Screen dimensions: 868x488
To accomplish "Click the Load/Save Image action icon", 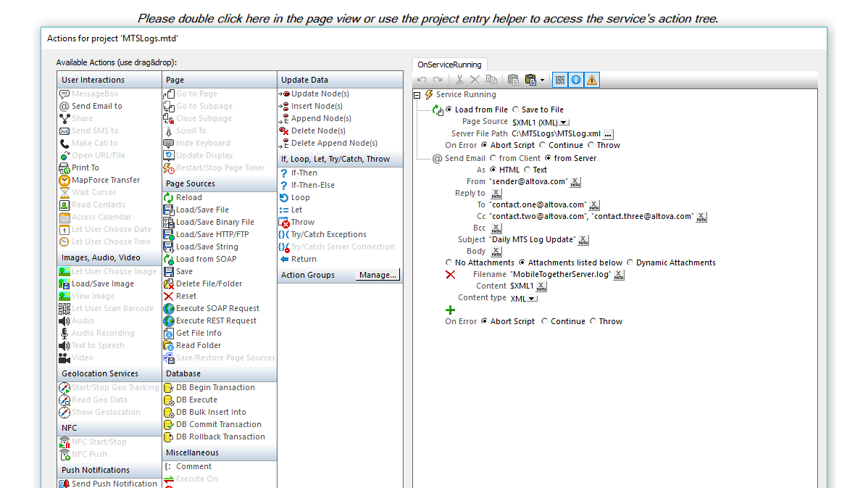I will click(64, 284).
